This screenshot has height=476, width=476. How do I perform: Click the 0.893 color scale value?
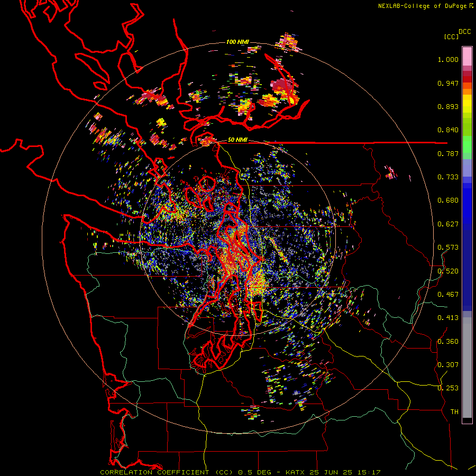448,106
